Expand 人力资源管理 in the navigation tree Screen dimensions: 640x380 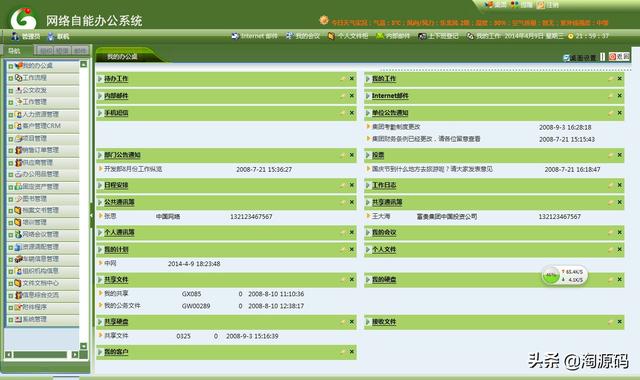pyautogui.click(x=11, y=115)
